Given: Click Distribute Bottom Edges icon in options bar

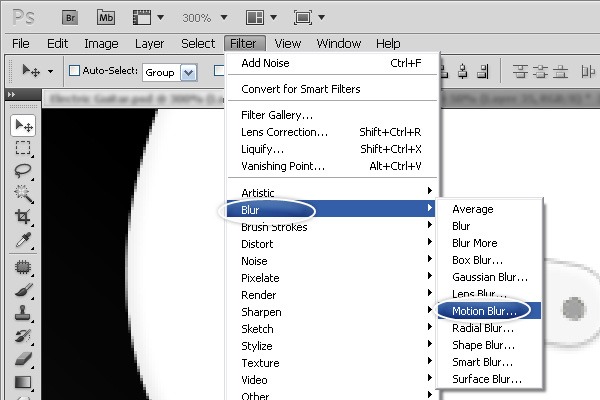Looking at the screenshot, I should pos(561,71).
